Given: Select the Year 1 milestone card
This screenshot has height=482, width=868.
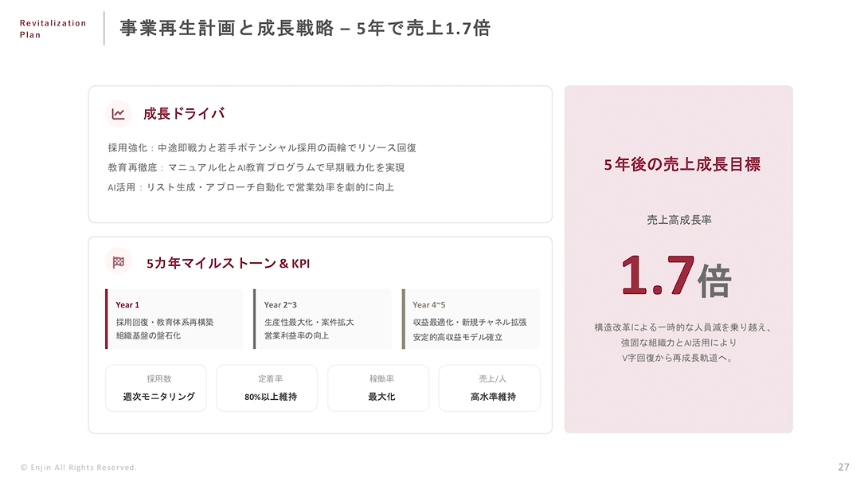Looking at the screenshot, I should pyautogui.click(x=174, y=319).
